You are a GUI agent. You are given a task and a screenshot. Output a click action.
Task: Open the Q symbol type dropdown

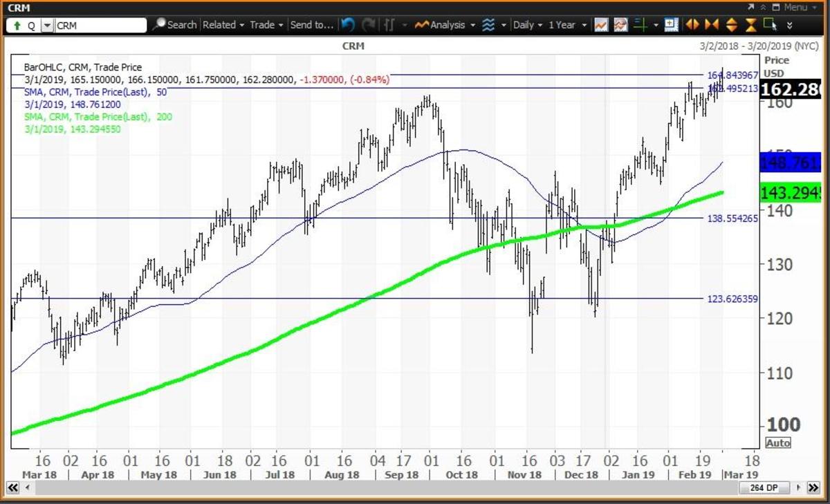[x=47, y=25]
